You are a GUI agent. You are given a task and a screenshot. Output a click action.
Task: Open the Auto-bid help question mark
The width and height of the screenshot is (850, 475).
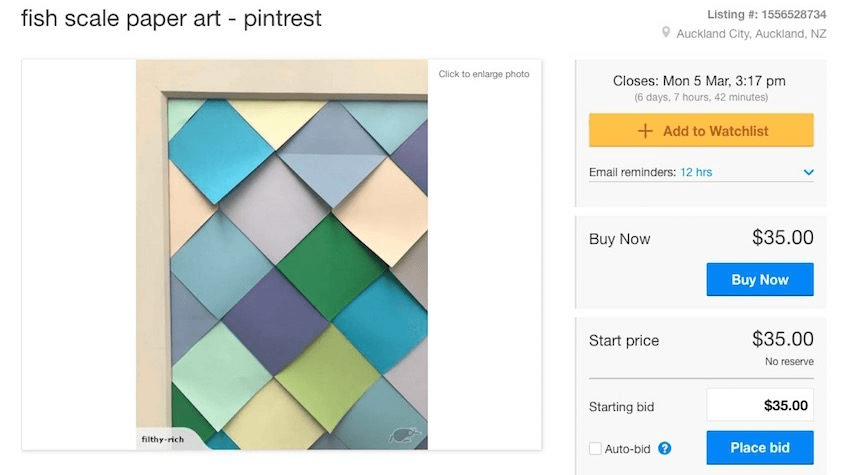pyautogui.click(x=664, y=449)
